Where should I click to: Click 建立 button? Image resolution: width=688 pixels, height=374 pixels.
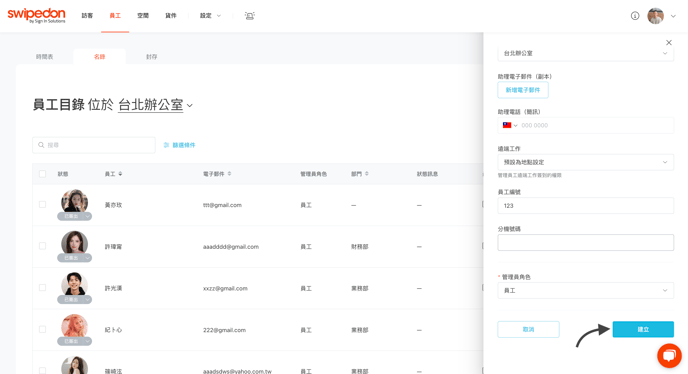pos(643,329)
